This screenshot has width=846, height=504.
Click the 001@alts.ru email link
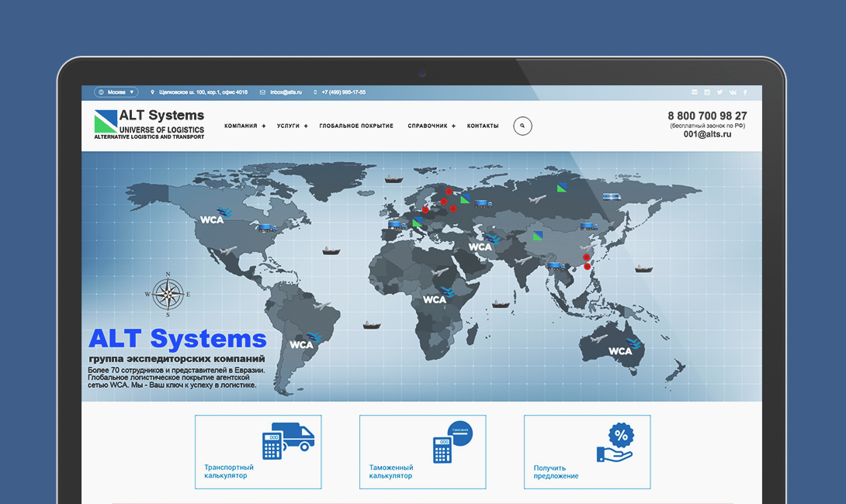[x=707, y=134]
